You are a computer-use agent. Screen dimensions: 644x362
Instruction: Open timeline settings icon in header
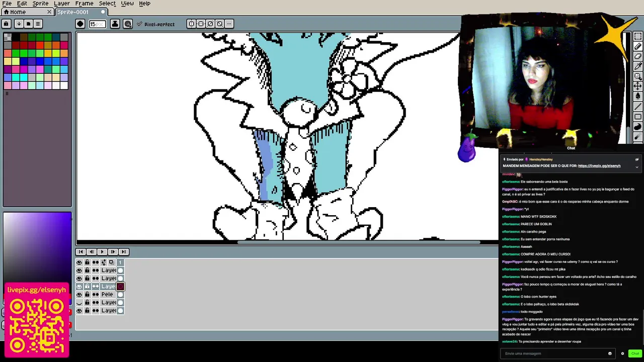pyautogui.click(x=103, y=262)
